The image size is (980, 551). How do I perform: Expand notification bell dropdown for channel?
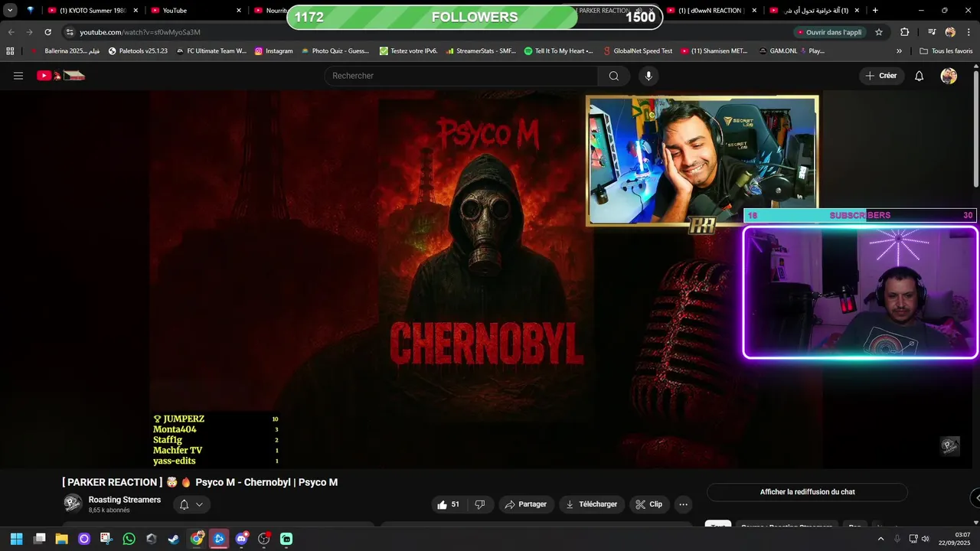191,504
